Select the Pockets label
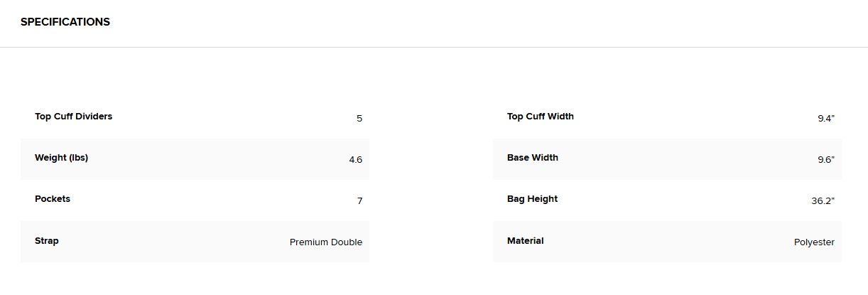The width and height of the screenshot is (868, 295). tap(53, 199)
